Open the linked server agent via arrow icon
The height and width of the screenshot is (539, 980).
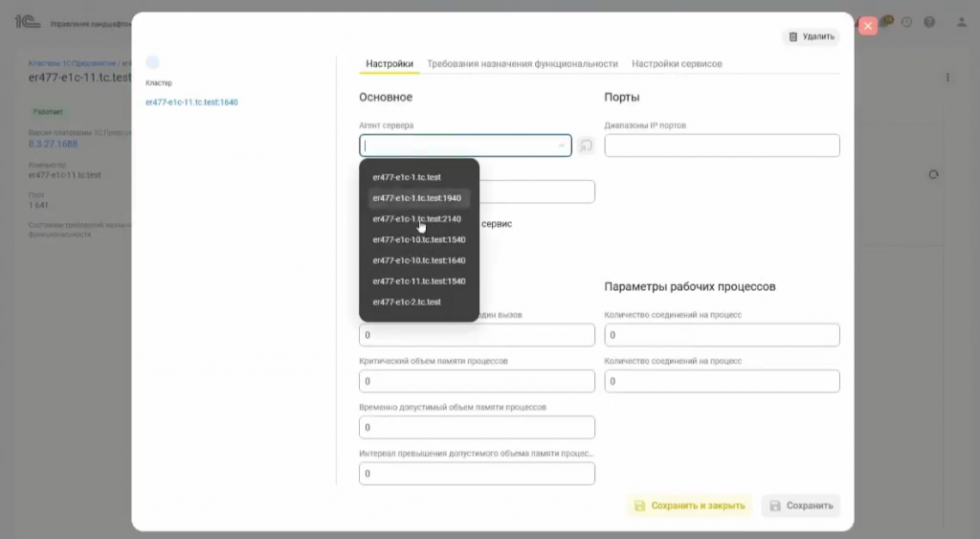586,146
